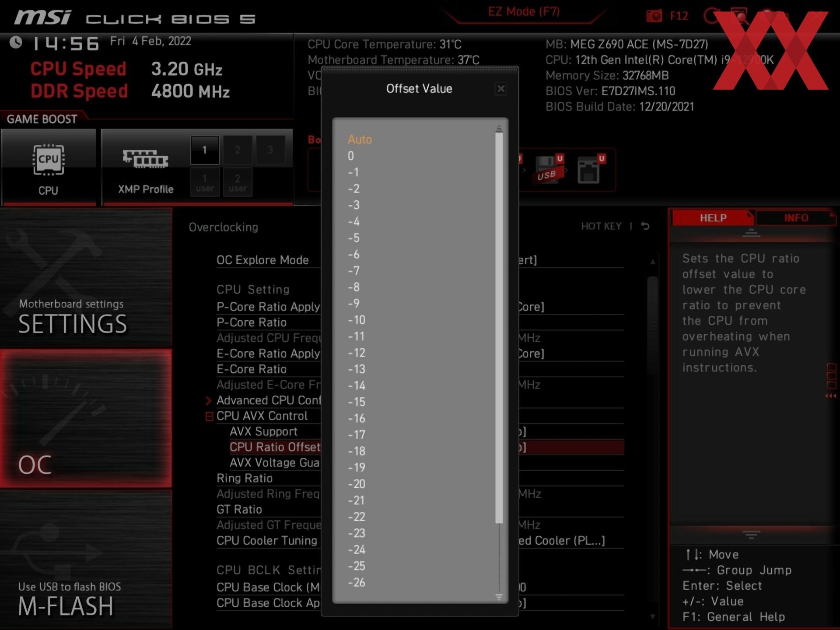Viewport: 840px width, 630px height.
Task: Select XMP user profile 1
Action: 204,182
